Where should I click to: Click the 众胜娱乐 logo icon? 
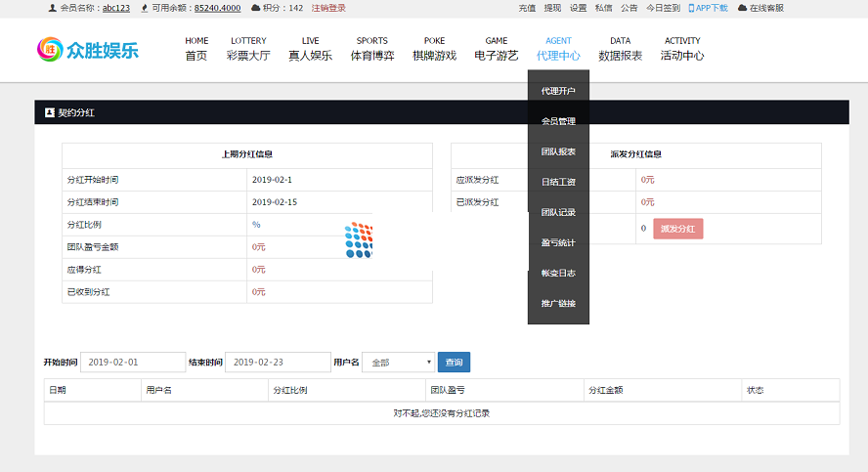[49, 49]
